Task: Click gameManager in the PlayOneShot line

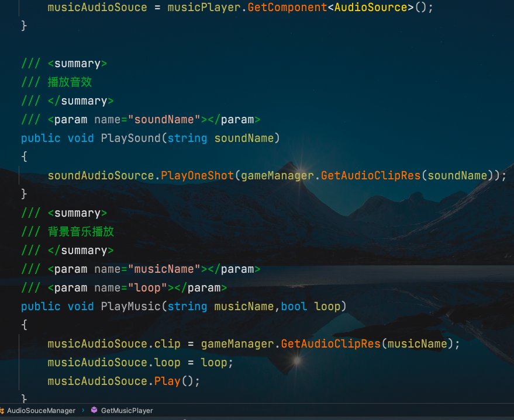Action: pyautogui.click(x=277, y=175)
